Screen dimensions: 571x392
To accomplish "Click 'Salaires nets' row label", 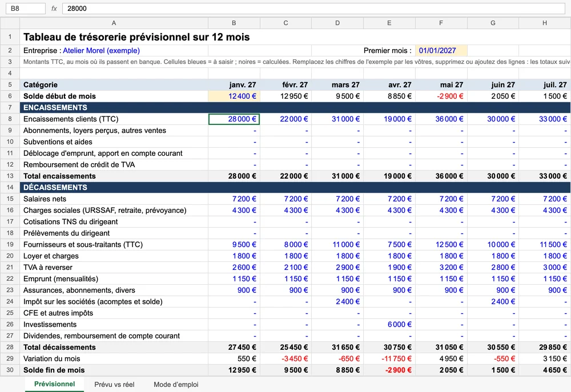I will [45, 199].
